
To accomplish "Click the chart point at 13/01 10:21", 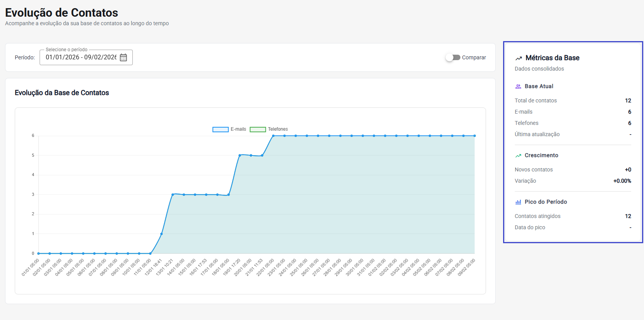I will point(173,194).
